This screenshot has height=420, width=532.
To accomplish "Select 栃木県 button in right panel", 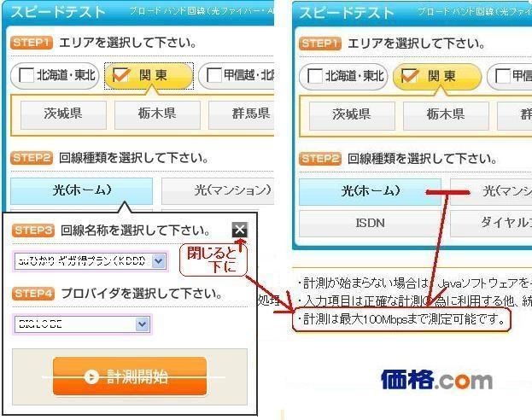I will pyautogui.click(x=446, y=116).
